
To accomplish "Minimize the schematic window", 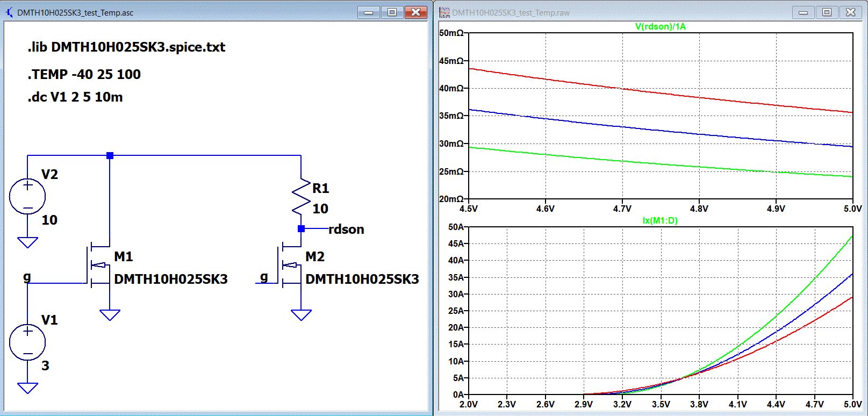I will click(x=369, y=12).
